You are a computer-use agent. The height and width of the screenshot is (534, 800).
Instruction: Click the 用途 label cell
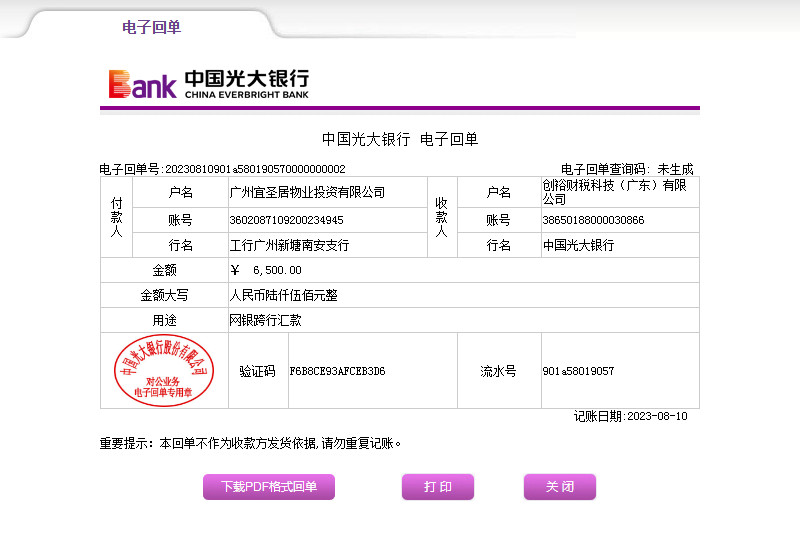164,320
